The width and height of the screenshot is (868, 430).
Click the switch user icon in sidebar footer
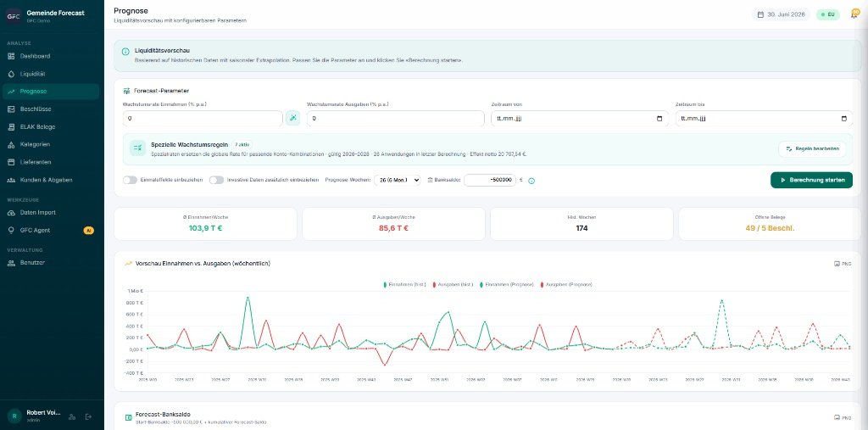coord(72,416)
